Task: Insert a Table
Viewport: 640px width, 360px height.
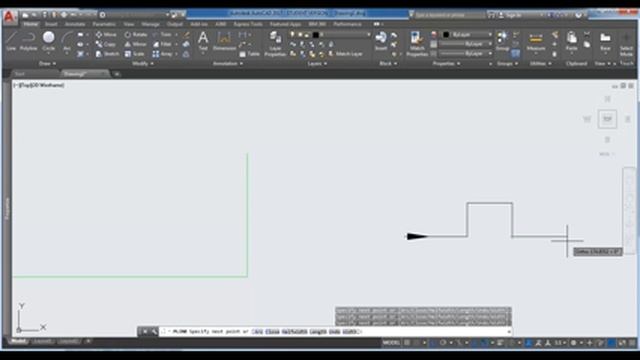Action: [249, 54]
